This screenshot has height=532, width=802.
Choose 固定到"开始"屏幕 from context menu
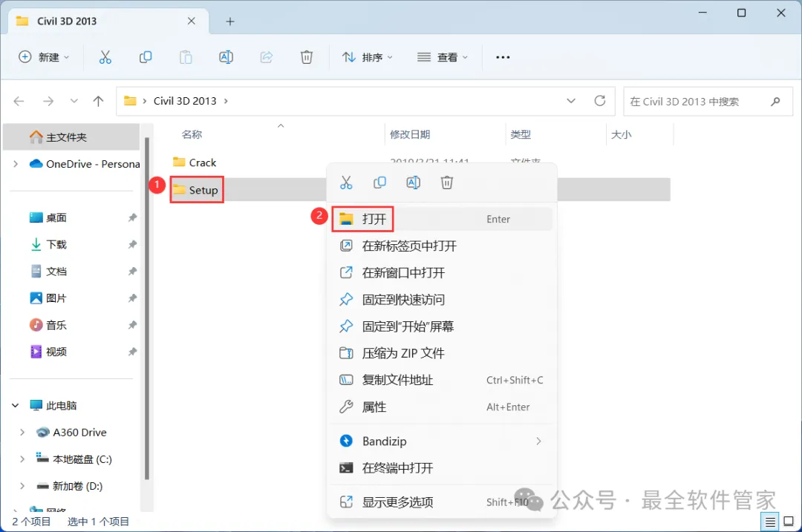coord(442,326)
